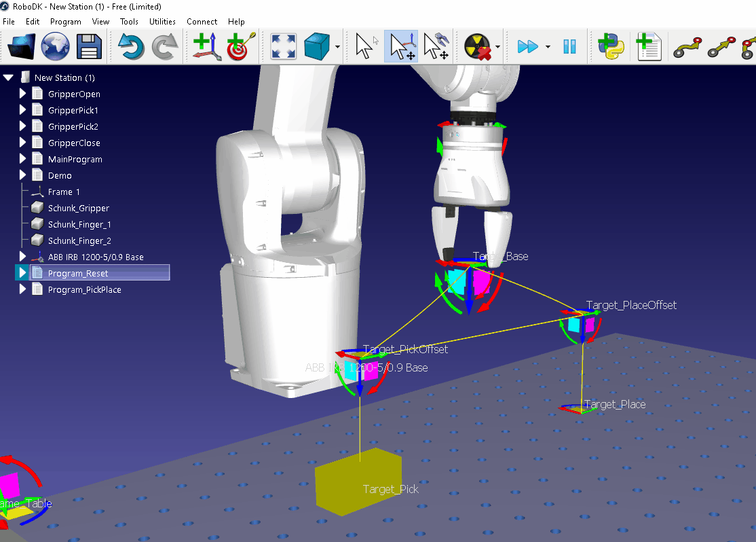Screen dimensions: 756x542
Task: Toggle the collision check radiation icon
Action: [477, 46]
